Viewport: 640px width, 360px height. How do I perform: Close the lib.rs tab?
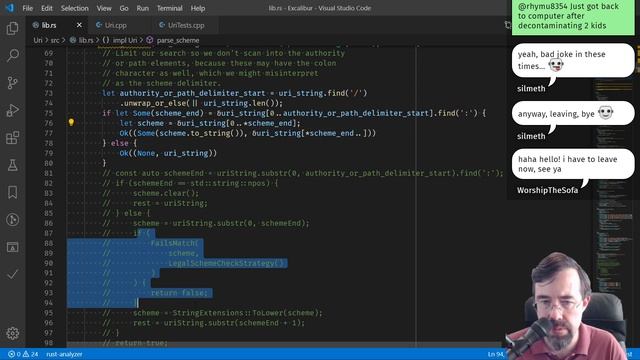79,25
